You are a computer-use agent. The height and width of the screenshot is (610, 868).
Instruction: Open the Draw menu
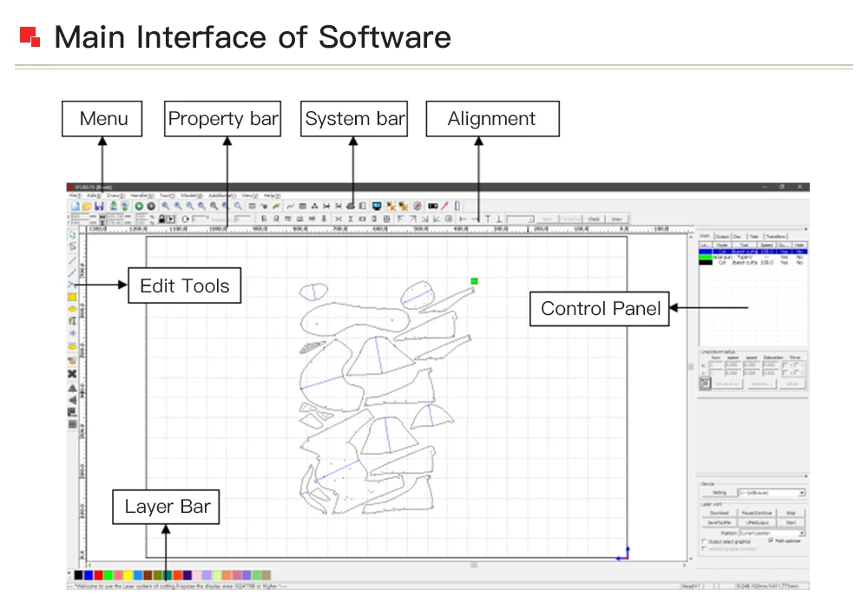click(115, 196)
